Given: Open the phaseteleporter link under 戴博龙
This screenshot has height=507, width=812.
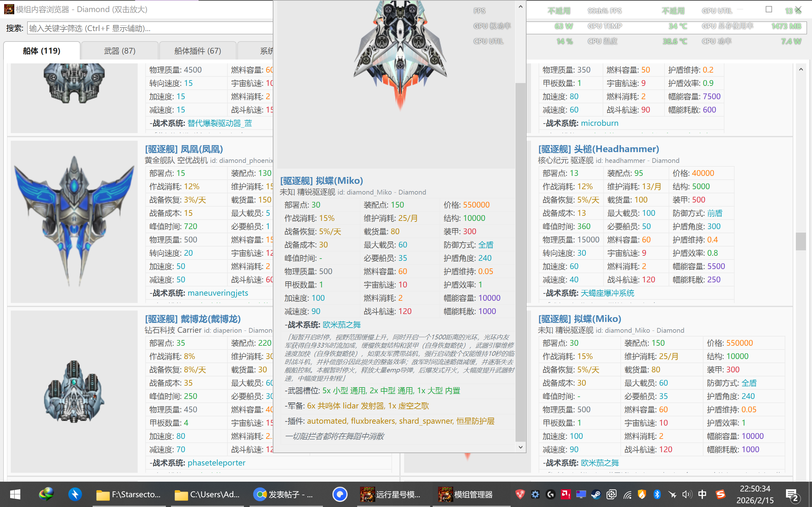Looking at the screenshot, I should coord(216,463).
